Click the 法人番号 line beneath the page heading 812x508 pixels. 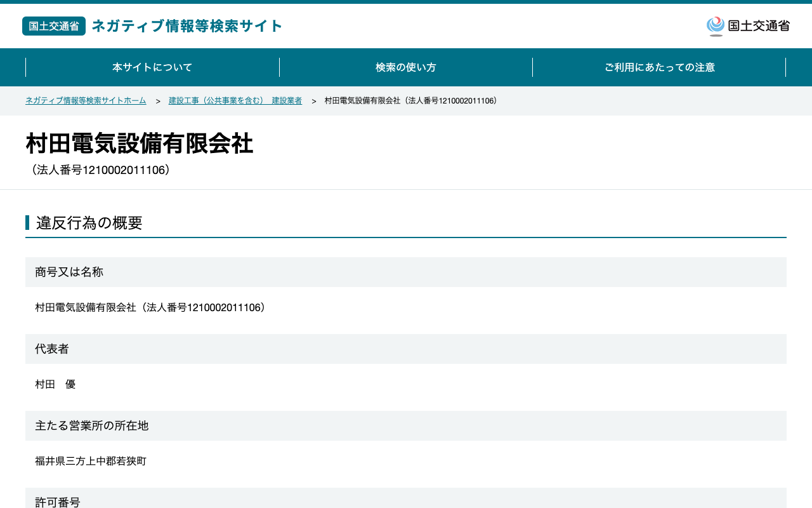point(100,170)
